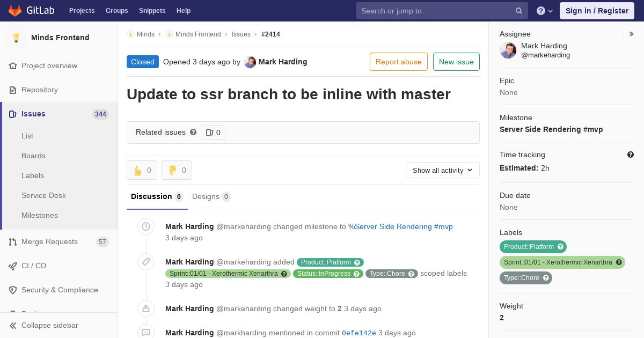Open the Boards page
The width and height of the screenshot is (644, 338).
coord(33,156)
